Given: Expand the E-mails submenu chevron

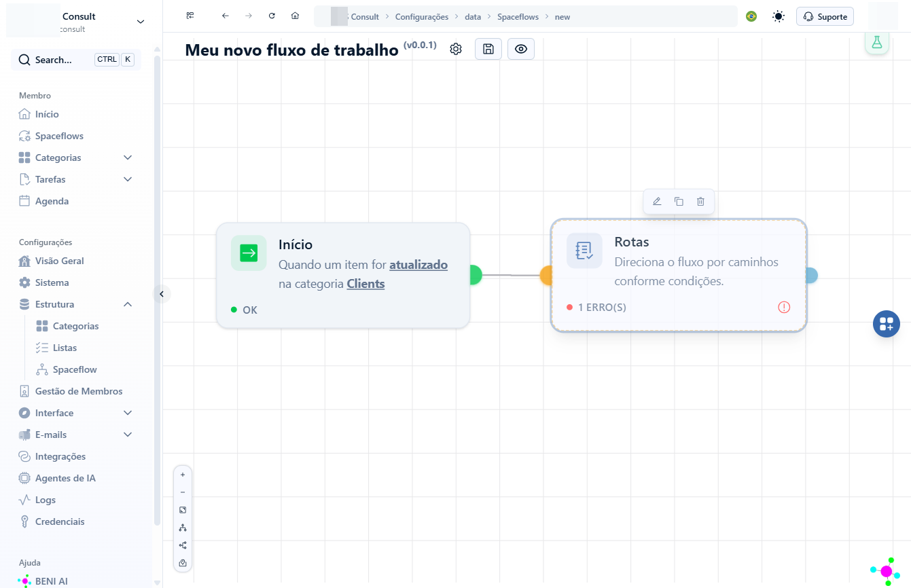Looking at the screenshot, I should [x=128, y=435].
